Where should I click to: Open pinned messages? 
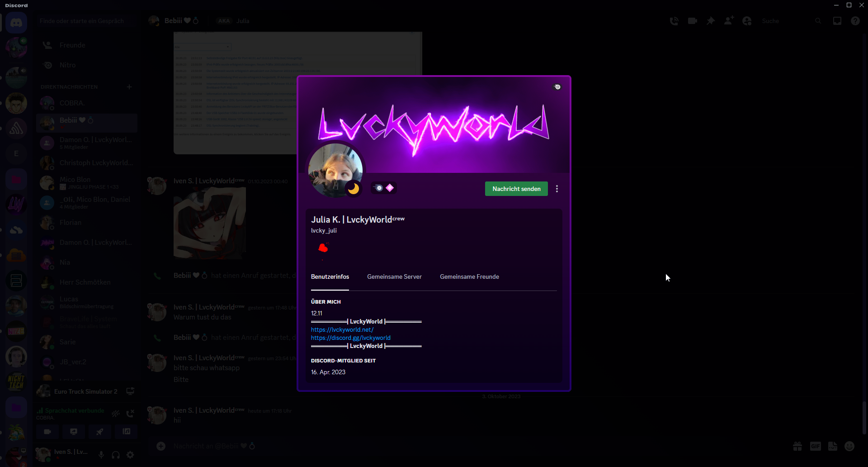coord(711,21)
